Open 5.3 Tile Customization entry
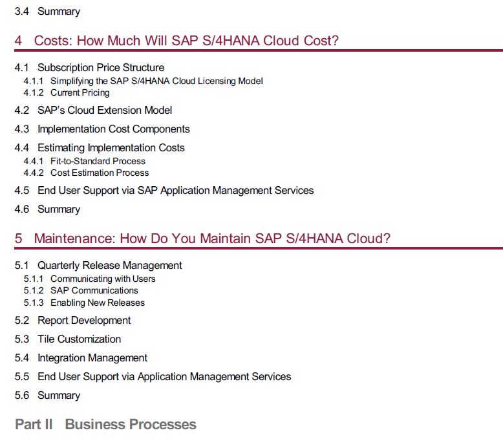 click(68, 339)
